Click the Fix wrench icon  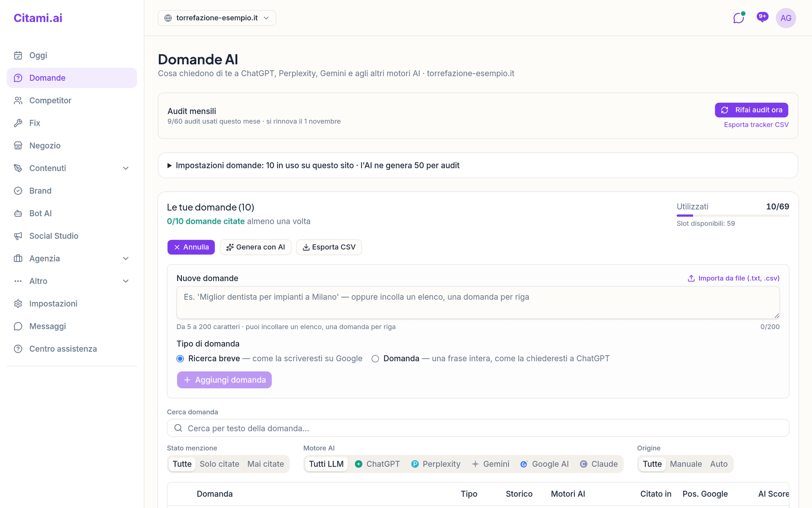(x=18, y=123)
